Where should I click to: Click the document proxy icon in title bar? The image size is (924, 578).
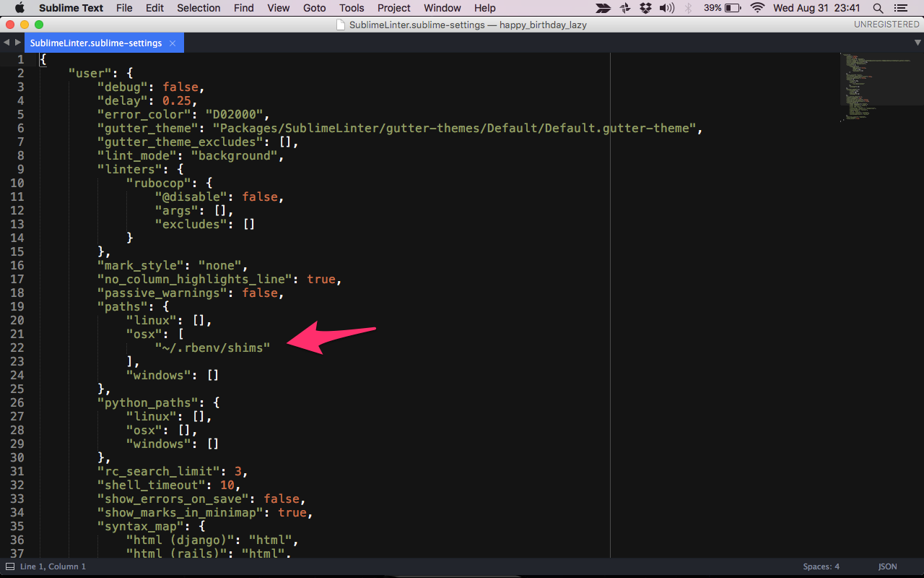(x=341, y=24)
